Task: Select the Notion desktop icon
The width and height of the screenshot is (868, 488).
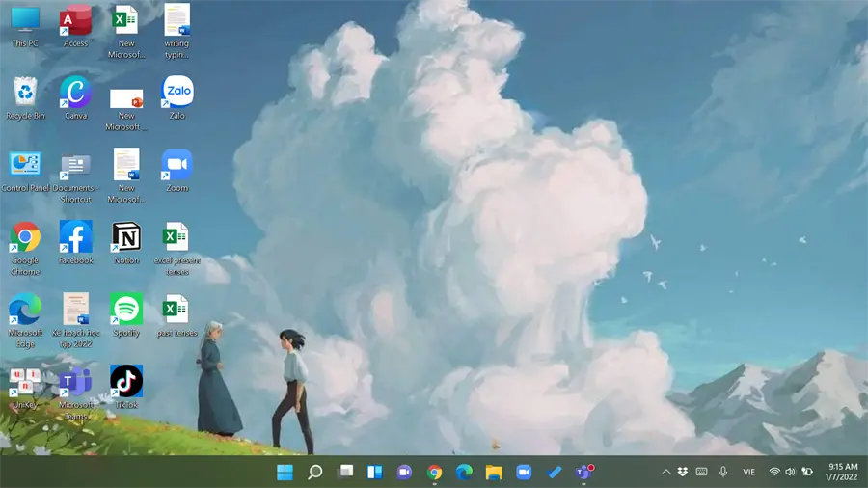Action: coord(126,243)
